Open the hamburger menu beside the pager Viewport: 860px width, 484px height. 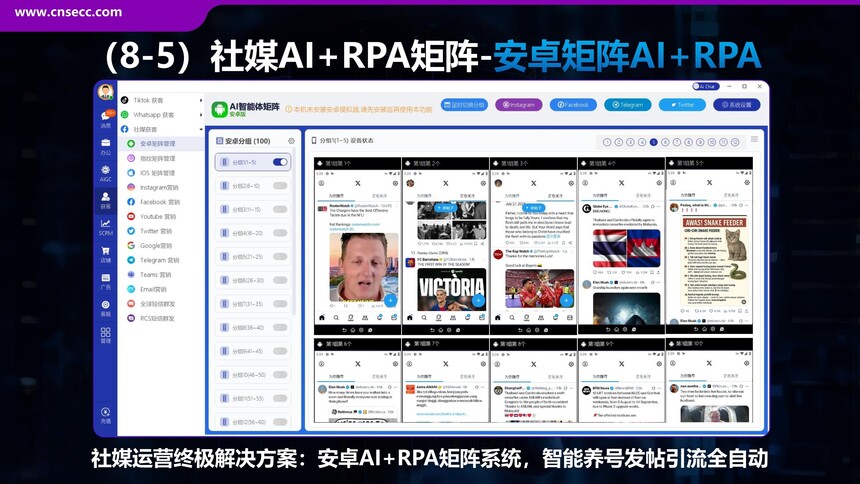[x=754, y=139]
